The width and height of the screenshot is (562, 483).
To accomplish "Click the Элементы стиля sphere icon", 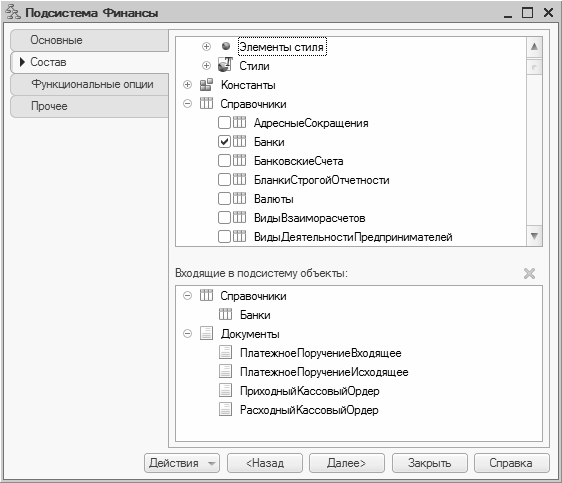I will pos(226,46).
